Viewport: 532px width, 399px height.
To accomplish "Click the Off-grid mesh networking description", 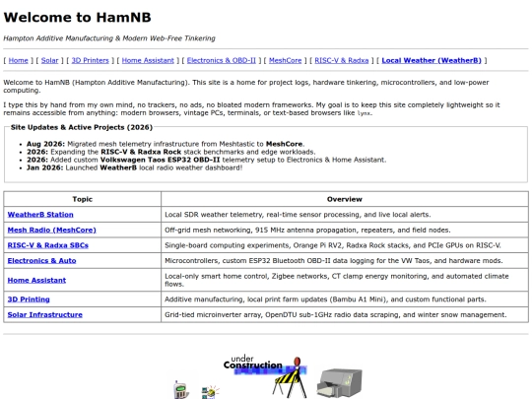I will (307, 230).
